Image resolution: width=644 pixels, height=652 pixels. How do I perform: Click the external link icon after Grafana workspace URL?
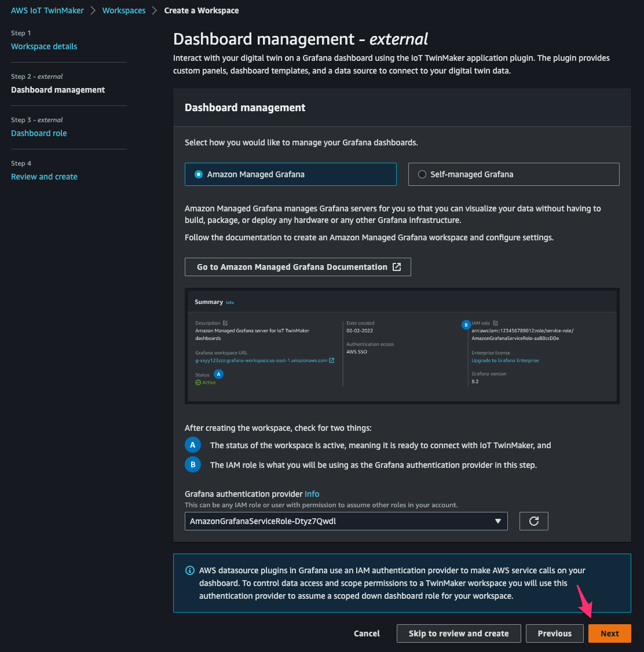click(x=331, y=361)
